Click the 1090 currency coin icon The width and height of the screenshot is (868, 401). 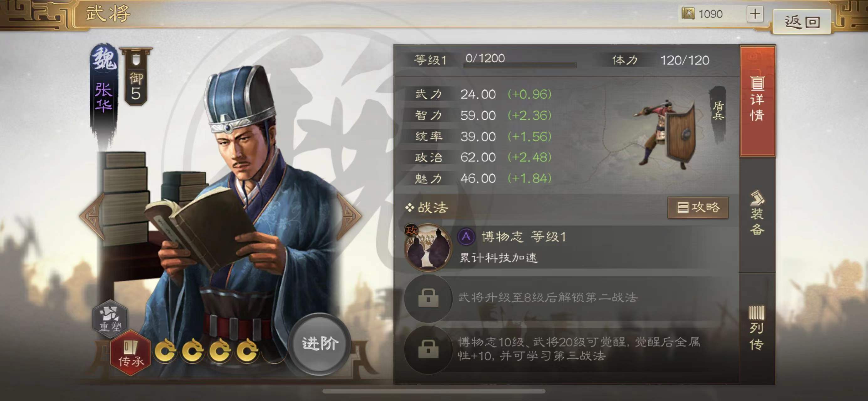click(688, 14)
